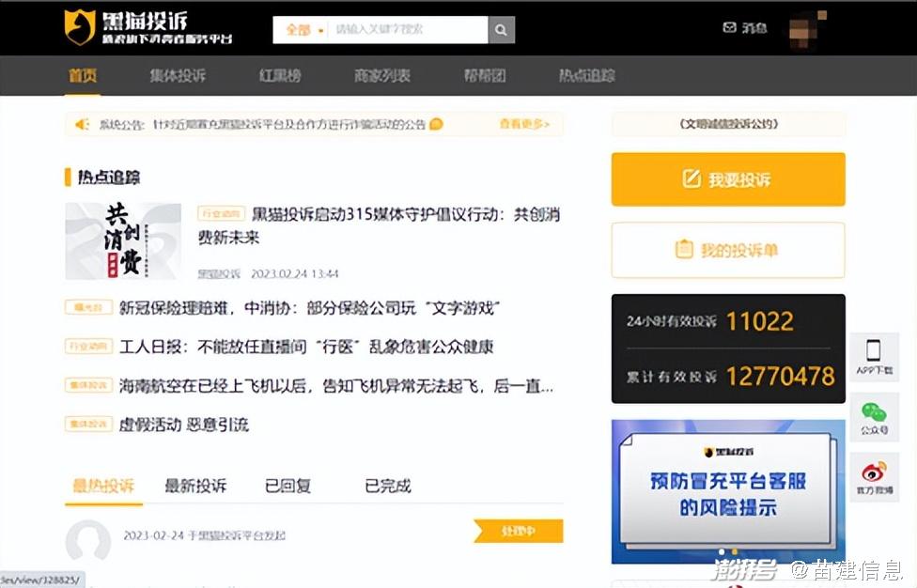Image resolution: width=917 pixels, height=588 pixels.
Task: Open the 工人日报 直播间行医 article
Action: coord(306,347)
